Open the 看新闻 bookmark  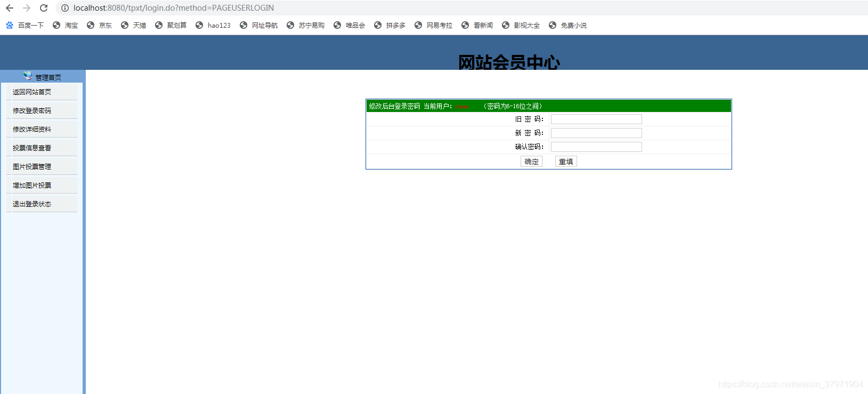[x=477, y=25]
